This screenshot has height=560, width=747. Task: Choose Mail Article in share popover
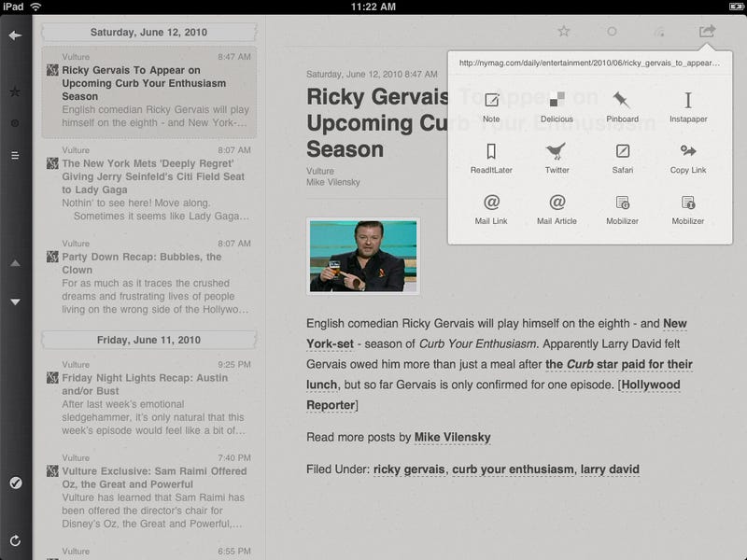557,210
